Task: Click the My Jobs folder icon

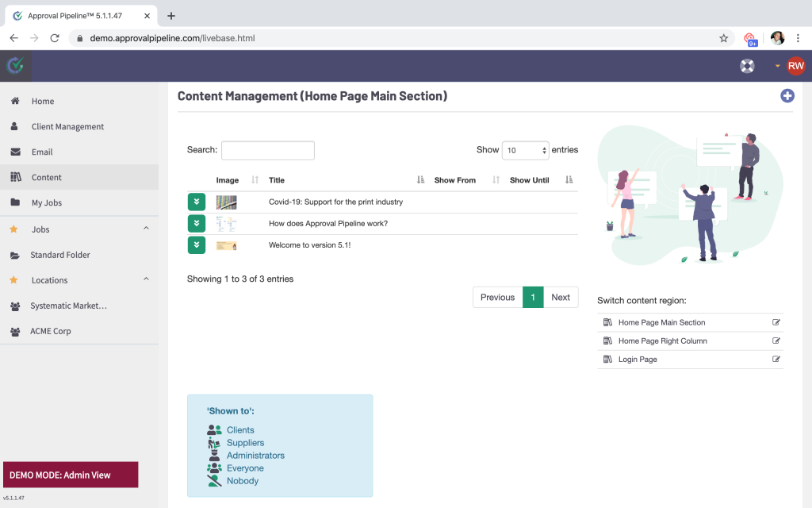Action: click(x=15, y=202)
